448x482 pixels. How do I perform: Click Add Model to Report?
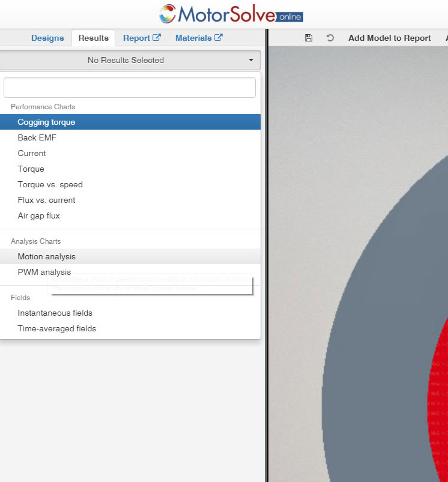point(389,38)
